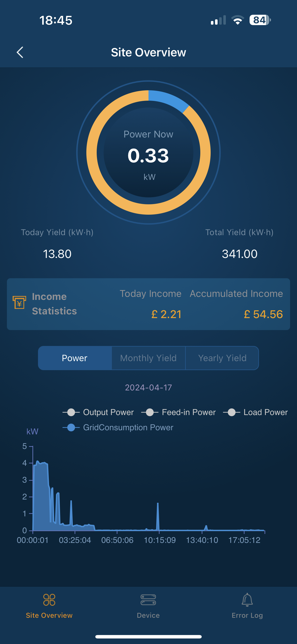The height and width of the screenshot is (644, 297).
Task: Tap the 2024-04-17 chart date
Action: tap(148, 387)
